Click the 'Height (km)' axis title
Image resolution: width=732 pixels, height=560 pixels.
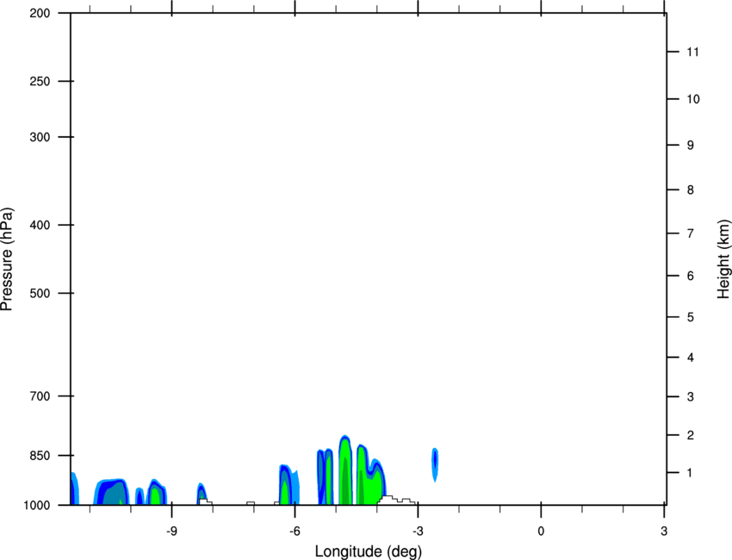point(723,259)
